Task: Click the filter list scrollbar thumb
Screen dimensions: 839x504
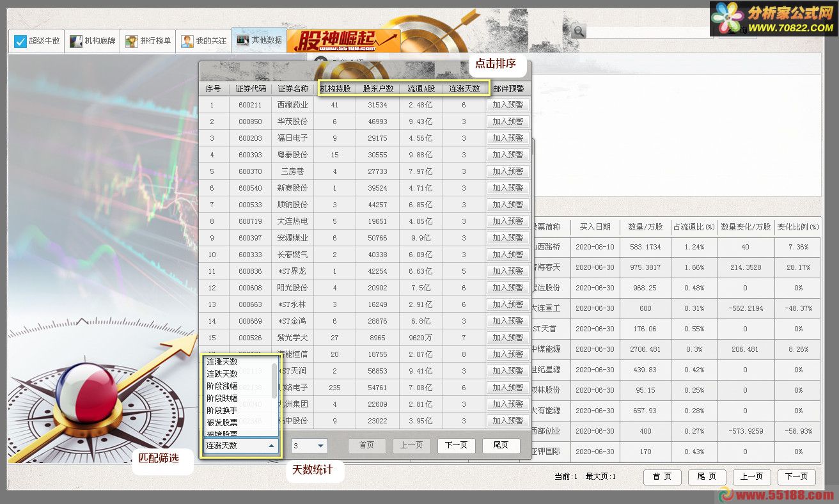Action: (275, 381)
